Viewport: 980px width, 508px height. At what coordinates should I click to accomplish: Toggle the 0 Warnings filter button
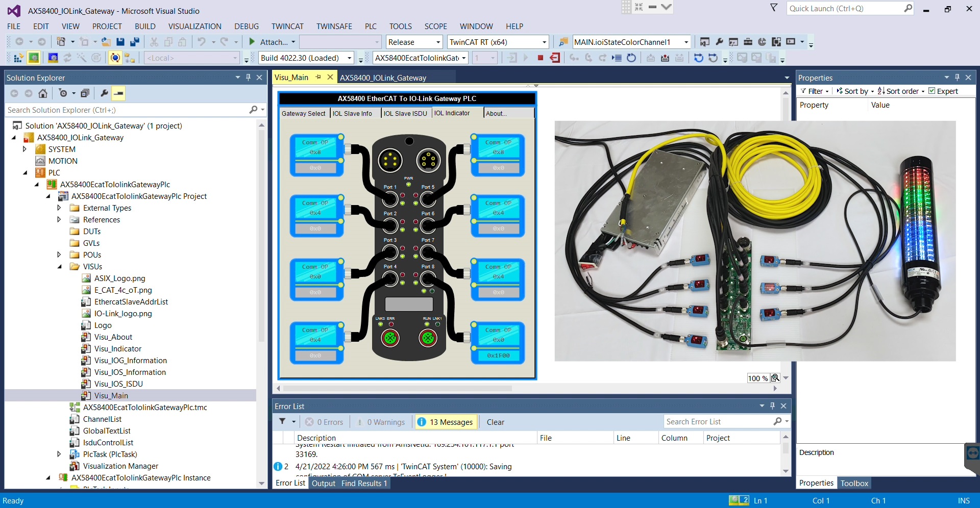click(381, 422)
